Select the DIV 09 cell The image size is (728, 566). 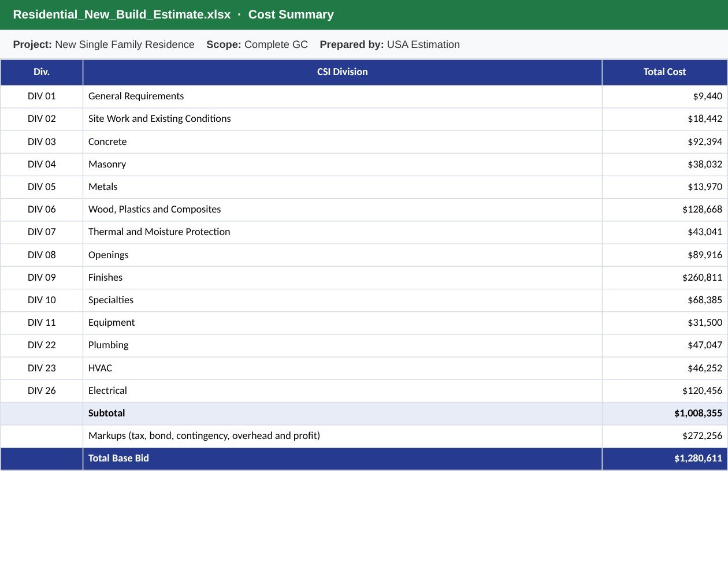(42, 278)
